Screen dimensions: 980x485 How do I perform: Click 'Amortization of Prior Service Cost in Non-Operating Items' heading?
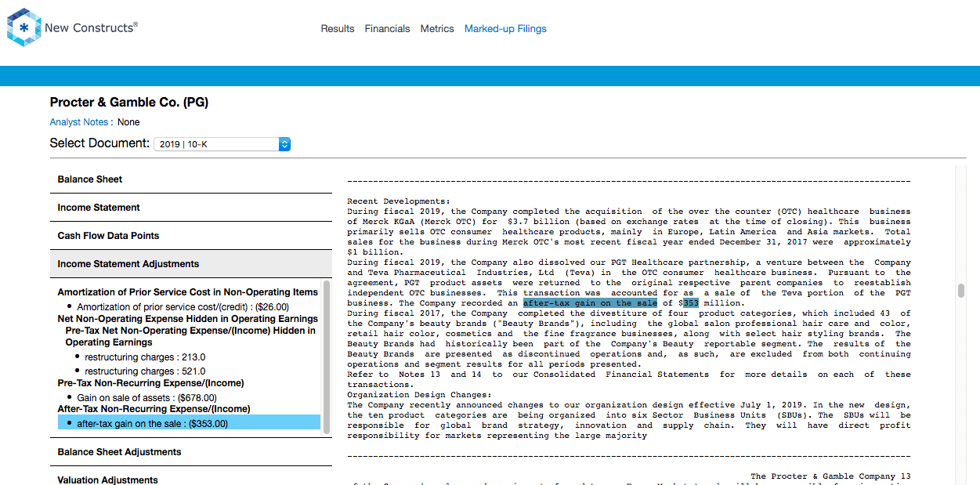pos(188,292)
